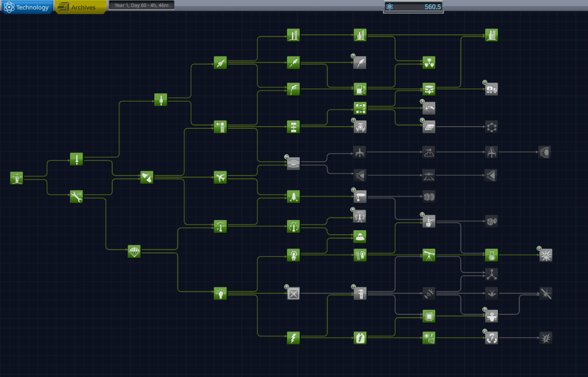Select the Advanced Electrics battery node
This screenshot has height=377, width=588.
(x=360, y=338)
